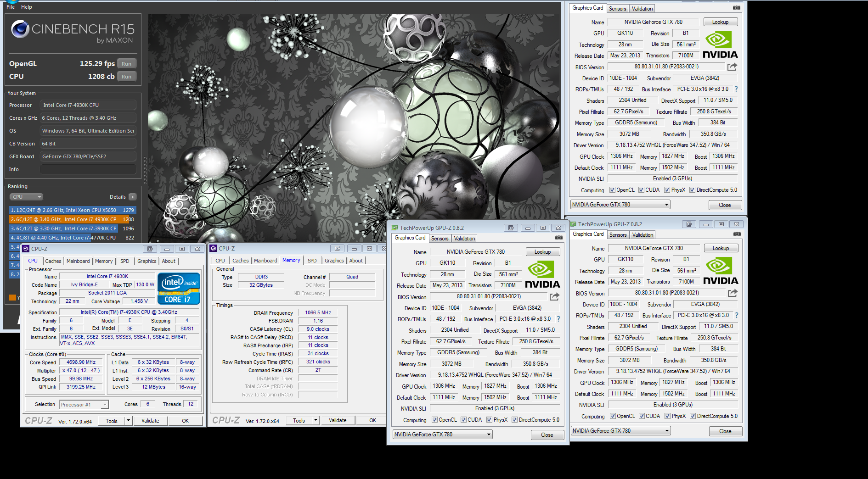Screen dimensions: 868x479
Task: Expand Tools dropdown arrow in left CPU-Z
Action: point(128,421)
